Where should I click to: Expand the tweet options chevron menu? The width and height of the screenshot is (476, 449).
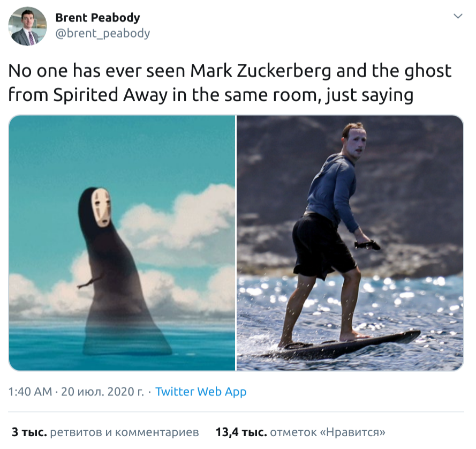[458, 16]
